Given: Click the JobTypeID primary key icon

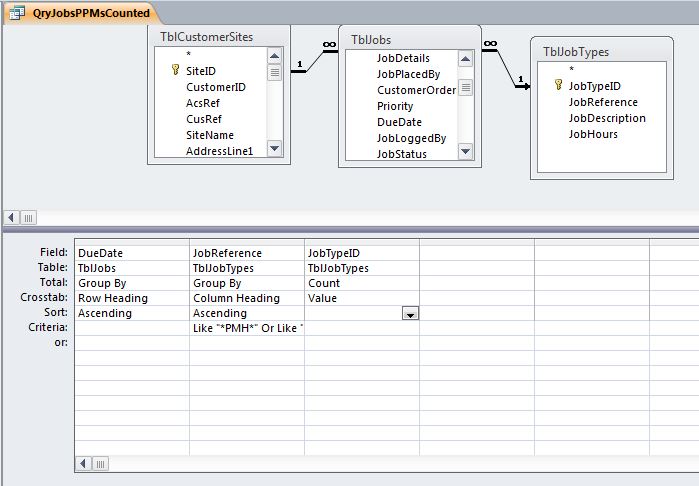Looking at the screenshot, I should [x=558, y=85].
